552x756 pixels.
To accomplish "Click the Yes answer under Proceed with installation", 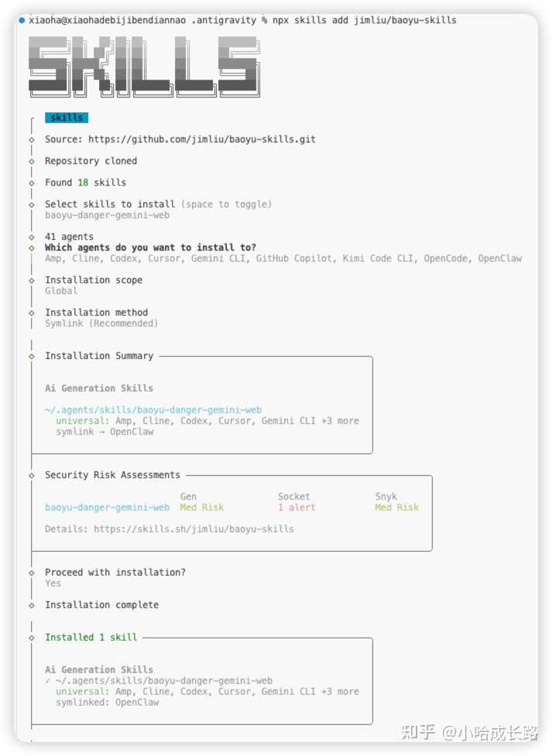I will [53, 583].
